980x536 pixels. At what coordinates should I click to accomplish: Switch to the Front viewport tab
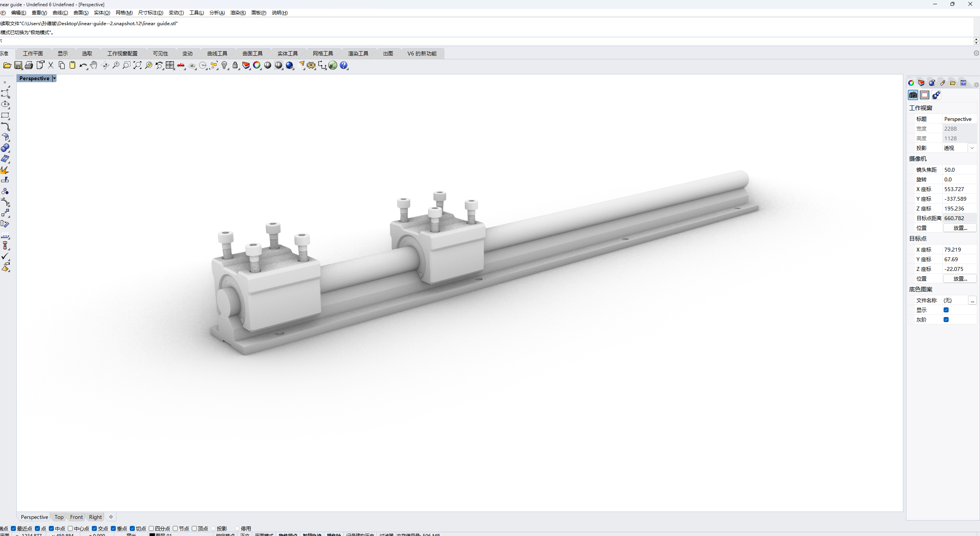pyautogui.click(x=76, y=517)
